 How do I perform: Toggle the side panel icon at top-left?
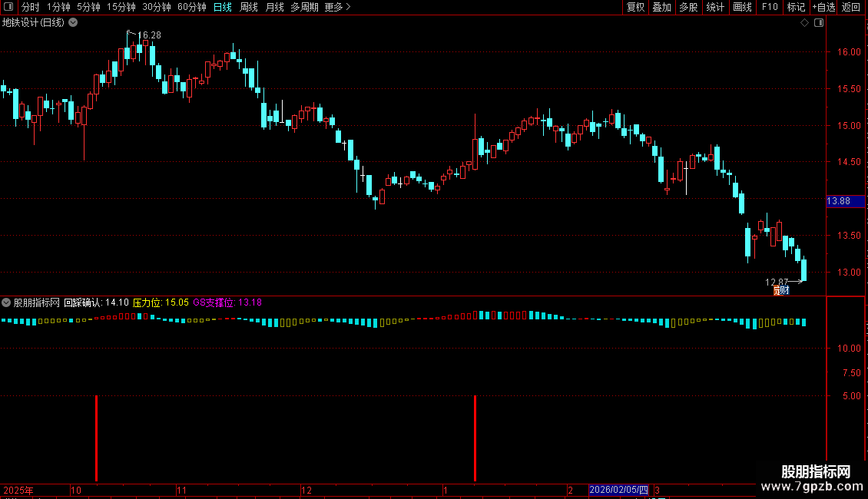pos(8,7)
